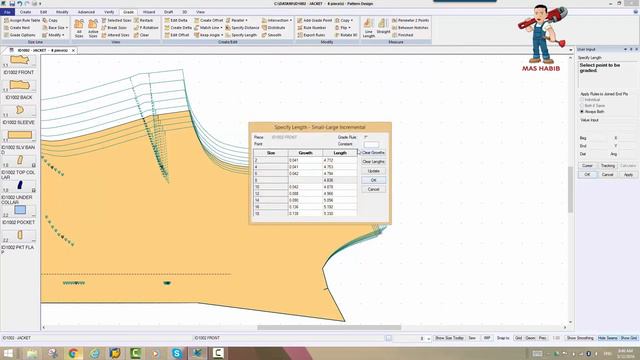Select the Create Delta tool
This screenshot has height=360, width=640.
[178, 28]
